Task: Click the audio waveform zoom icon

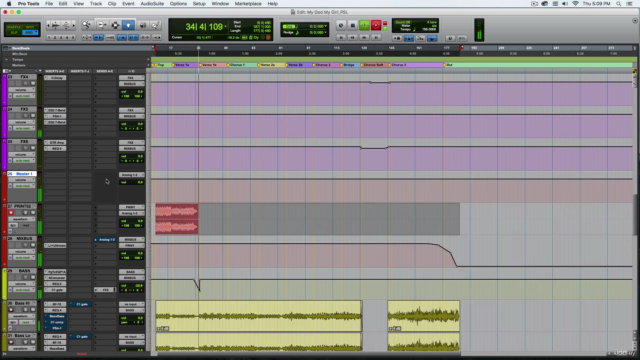Action: pos(56,25)
